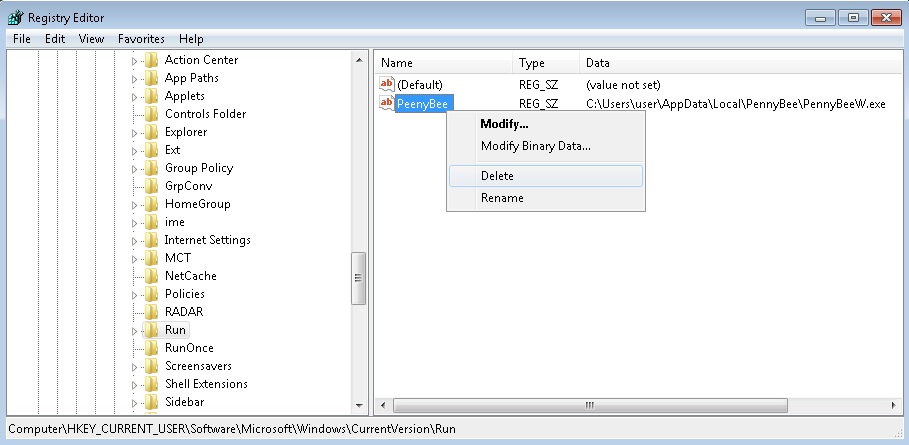Screen dimensions: 909x445
Task: Click the Sidebar folder icon
Action: 151,402
